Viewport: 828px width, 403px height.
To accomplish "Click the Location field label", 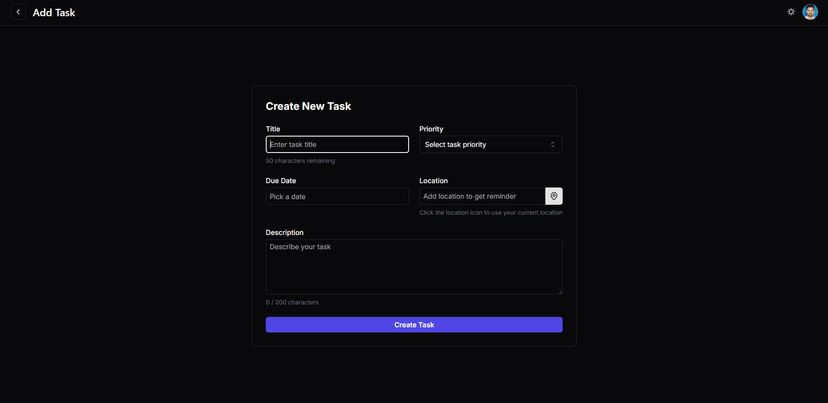I will 434,181.
